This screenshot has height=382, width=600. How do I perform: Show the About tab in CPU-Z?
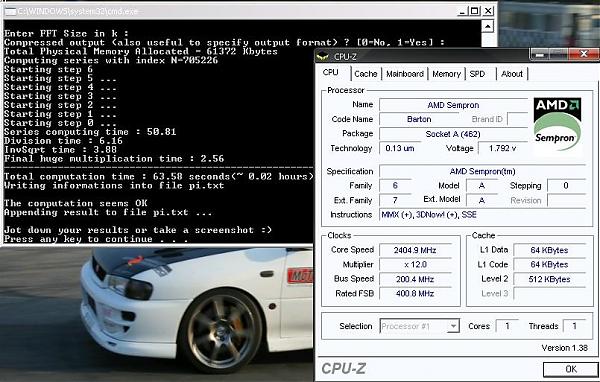tap(512, 74)
